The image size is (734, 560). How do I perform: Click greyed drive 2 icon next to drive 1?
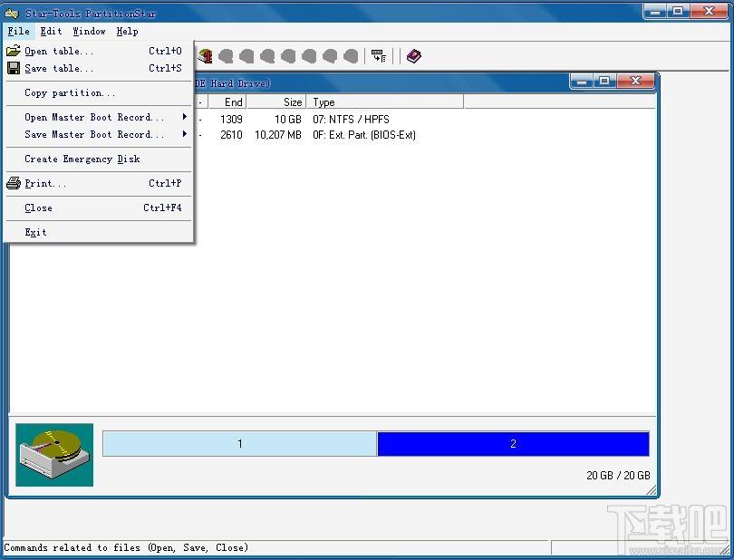click(227, 56)
